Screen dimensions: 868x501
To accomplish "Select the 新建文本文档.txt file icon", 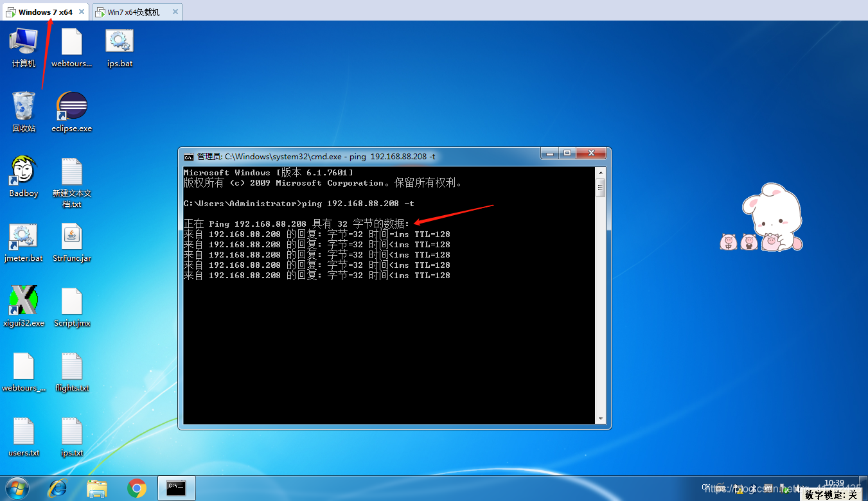I will click(x=72, y=182).
